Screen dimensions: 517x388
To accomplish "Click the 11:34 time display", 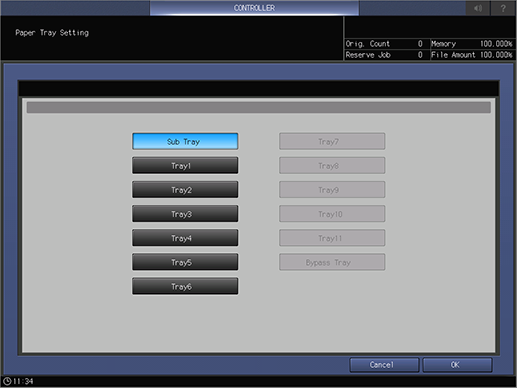I will coord(23,381).
